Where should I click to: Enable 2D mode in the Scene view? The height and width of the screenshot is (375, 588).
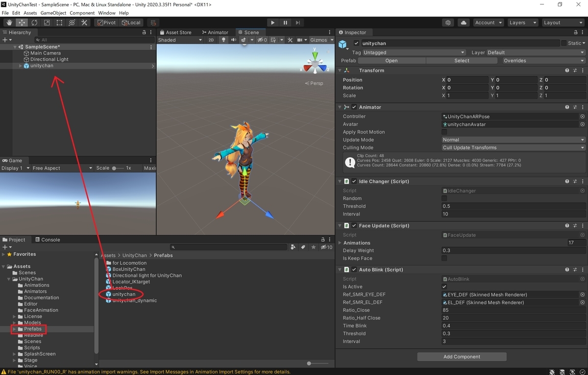[x=211, y=40]
